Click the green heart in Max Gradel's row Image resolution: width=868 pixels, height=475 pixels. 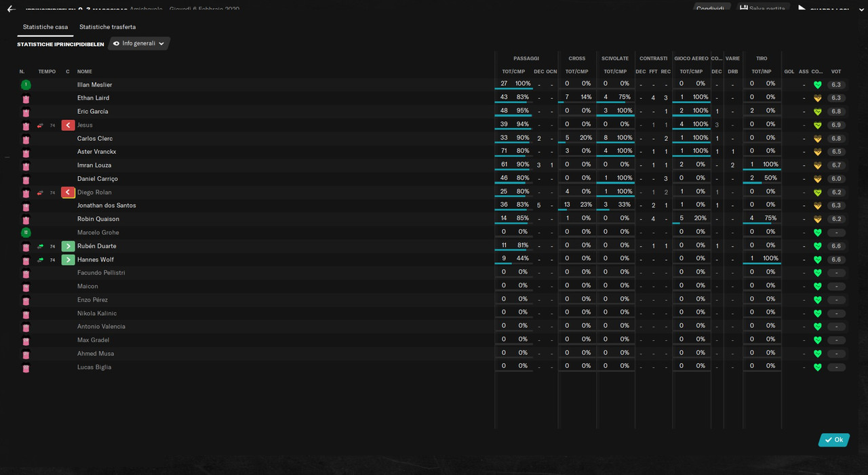point(817,340)
